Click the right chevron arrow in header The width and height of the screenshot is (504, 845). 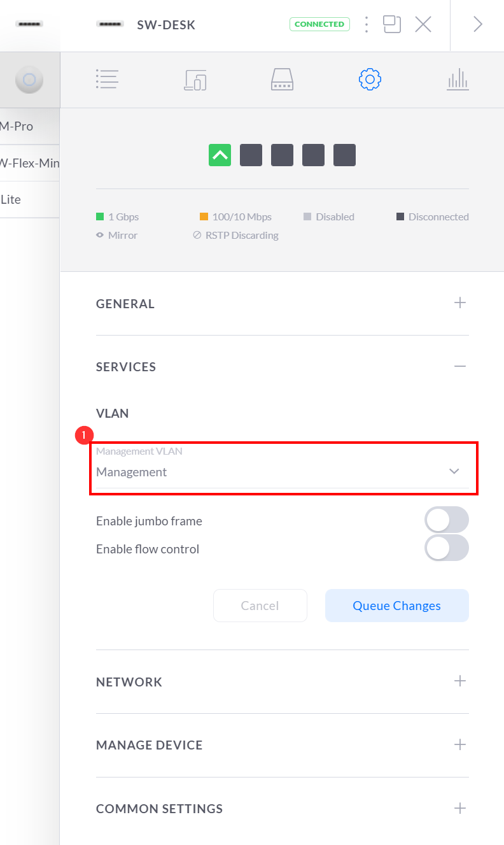pyautogui.click(x=477, y=25)
